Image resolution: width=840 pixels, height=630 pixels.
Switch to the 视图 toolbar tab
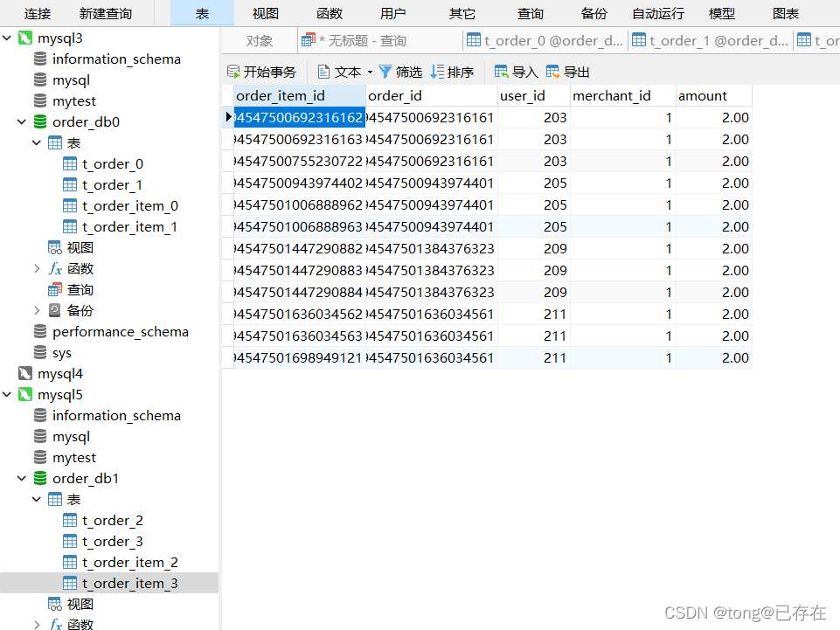[x=265, y=13]
